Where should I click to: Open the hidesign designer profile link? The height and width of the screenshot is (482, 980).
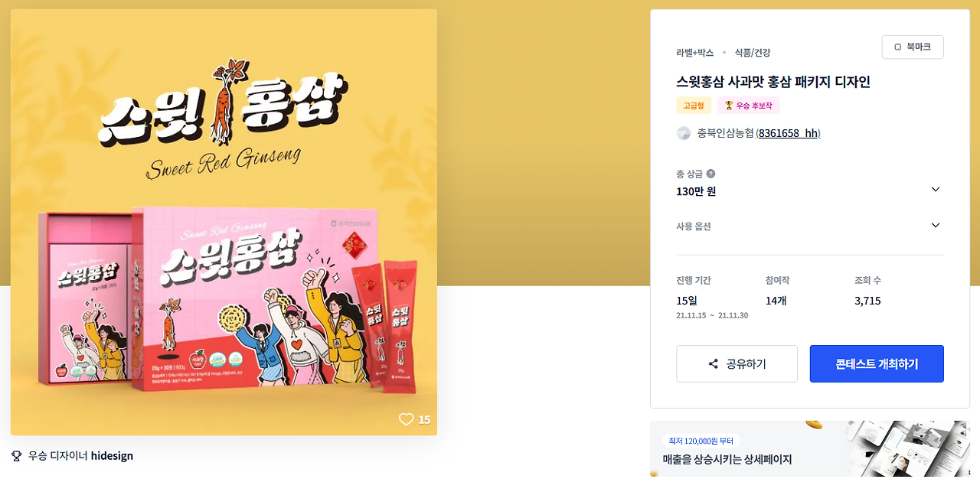point(112,456)
